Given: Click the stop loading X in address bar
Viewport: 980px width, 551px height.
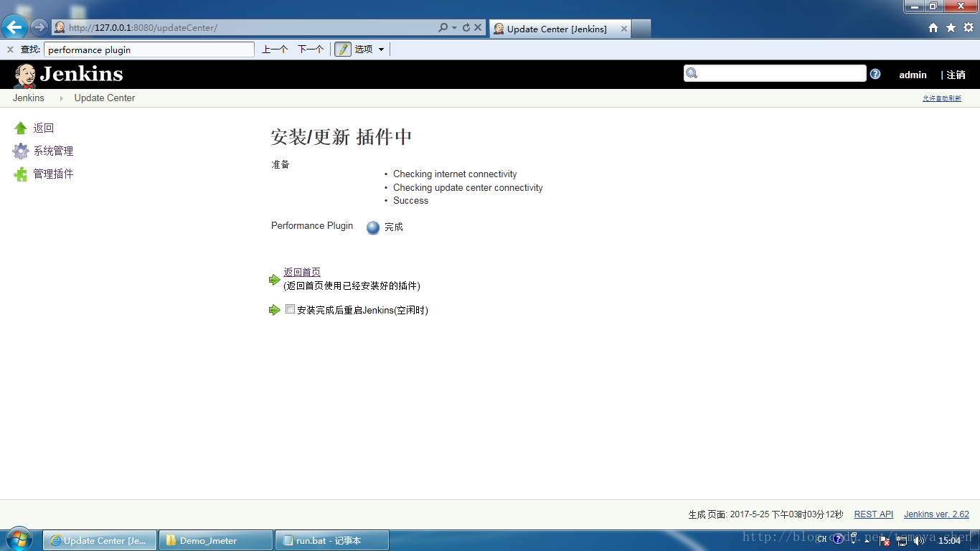Looking at the screenshot, I should pos(478,28).
